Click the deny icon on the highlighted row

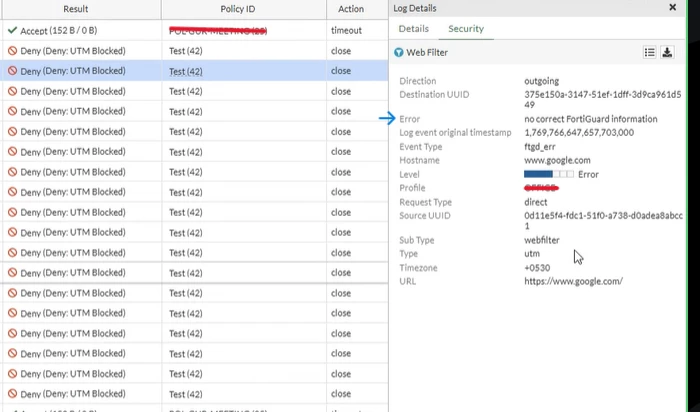(12, 71)
